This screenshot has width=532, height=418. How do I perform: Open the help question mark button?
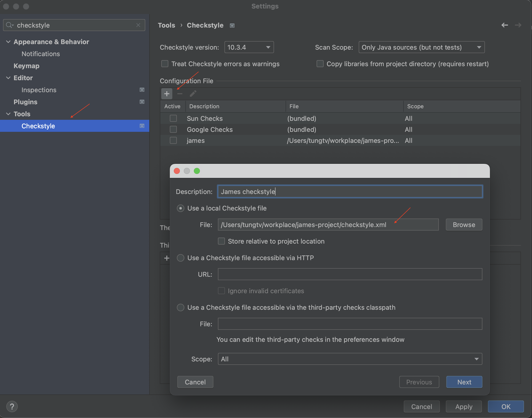pos(12,406)
